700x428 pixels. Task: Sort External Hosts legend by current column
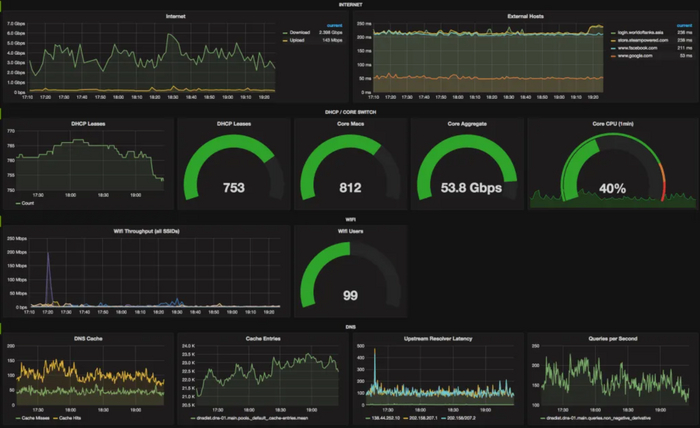pos(684,25)
